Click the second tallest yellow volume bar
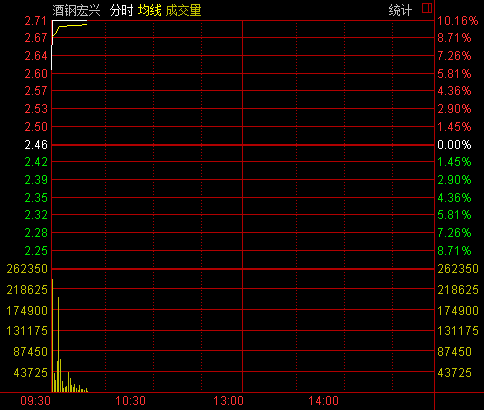Image resolution: width=484 pixels, height=410 pixels. click(x=58, y=344)
